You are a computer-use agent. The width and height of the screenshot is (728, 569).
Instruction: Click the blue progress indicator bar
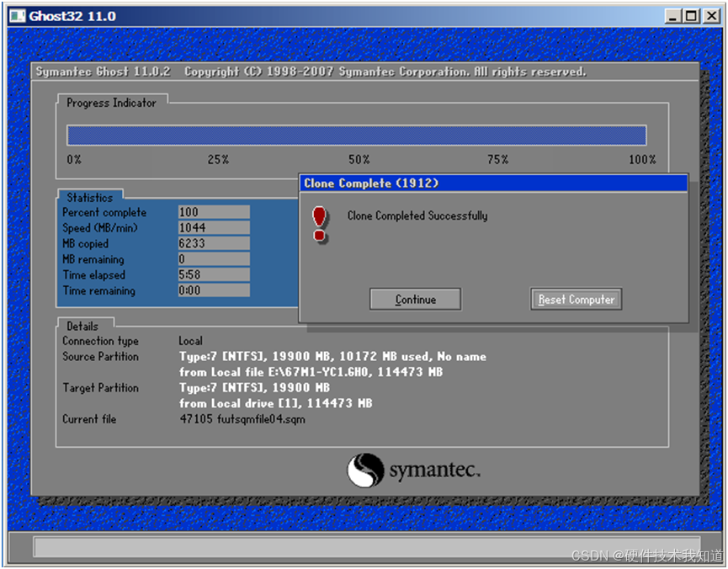click(357, 136)
